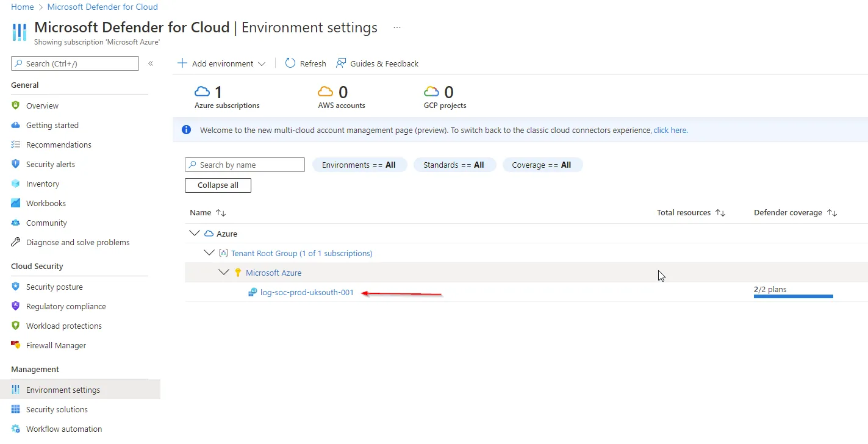Click the Security alerts shield icon
This screenshot has width=868, height=444.
[x=16, y=164]
